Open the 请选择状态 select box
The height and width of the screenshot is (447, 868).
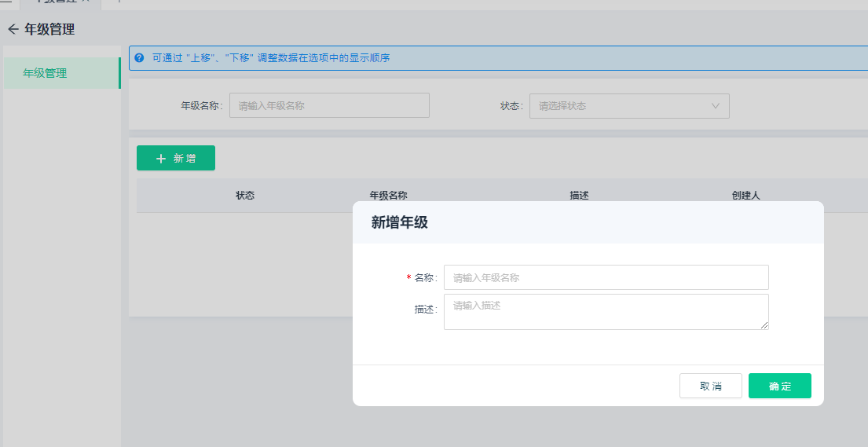[621, 106]
